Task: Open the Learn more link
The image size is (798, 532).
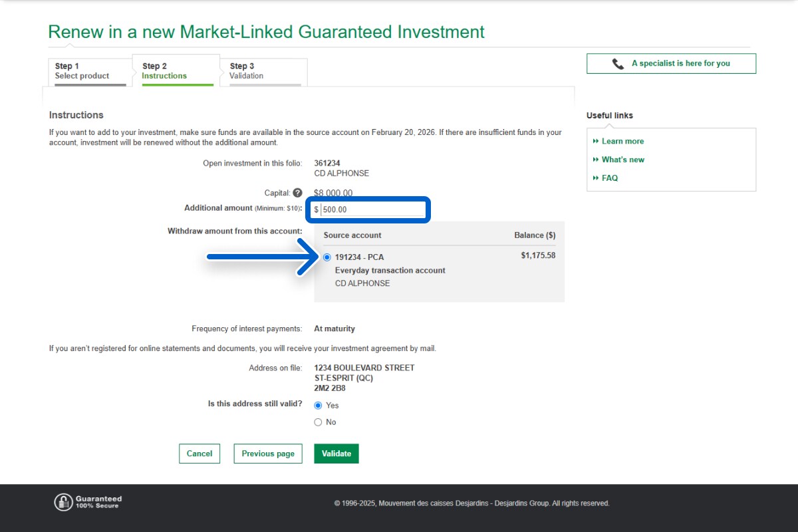Action: [622, 142]
